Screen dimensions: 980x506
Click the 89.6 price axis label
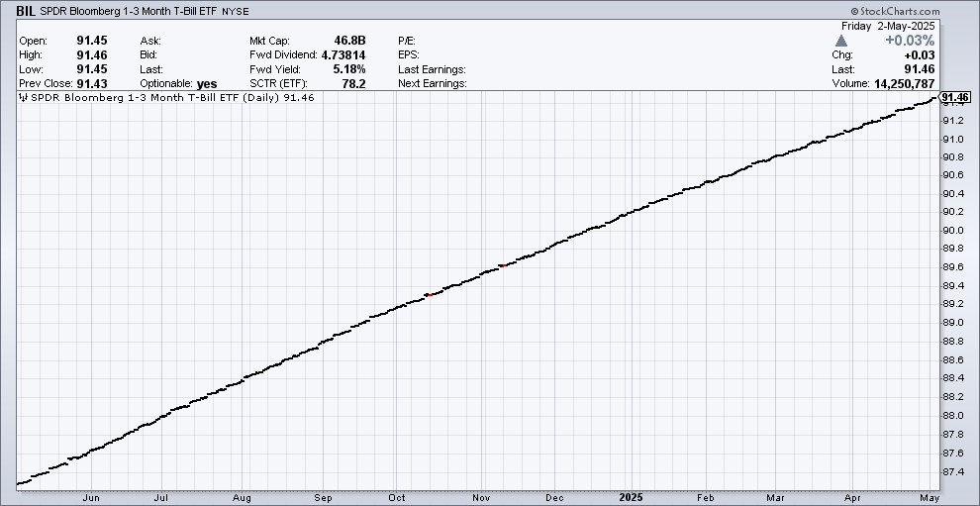click(x=952, y=267)
